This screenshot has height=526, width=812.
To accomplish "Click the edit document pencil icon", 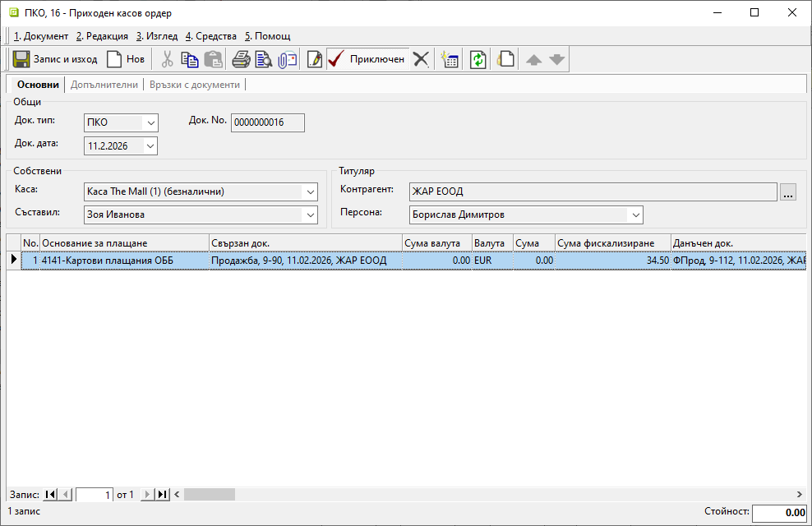I will [314, 59].
